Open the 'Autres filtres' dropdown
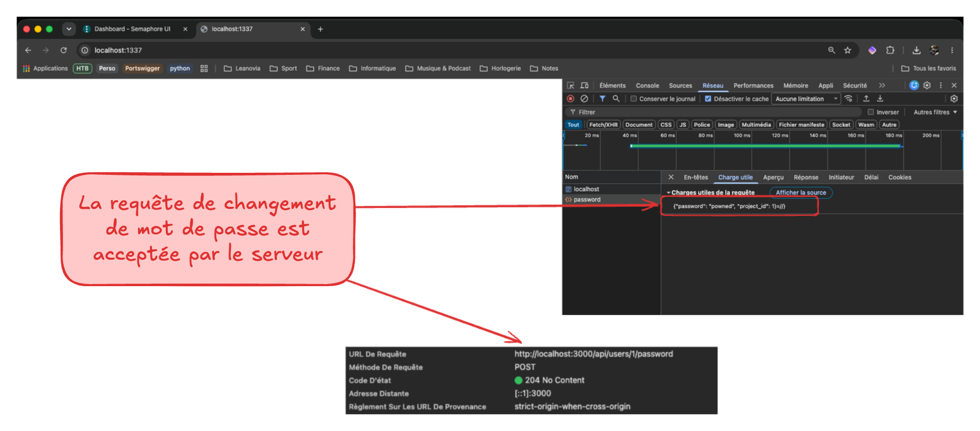The width and height of the screenshot is (980, 431). pos(935,112)
